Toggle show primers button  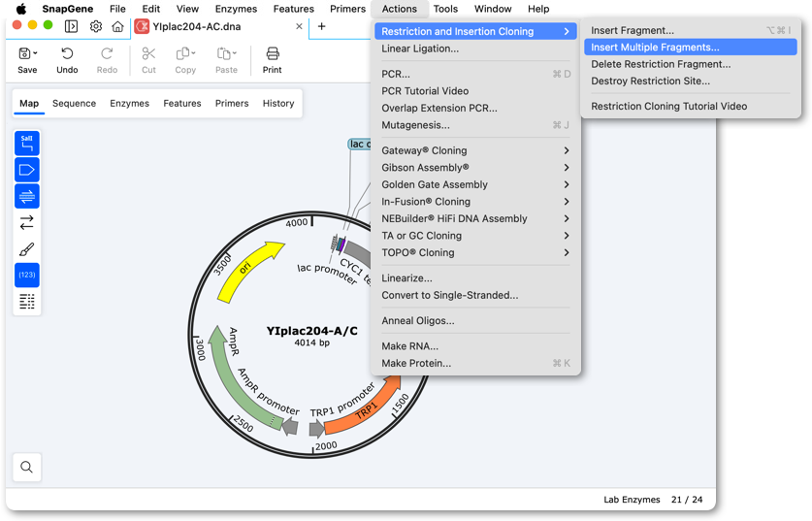point(27,196)
